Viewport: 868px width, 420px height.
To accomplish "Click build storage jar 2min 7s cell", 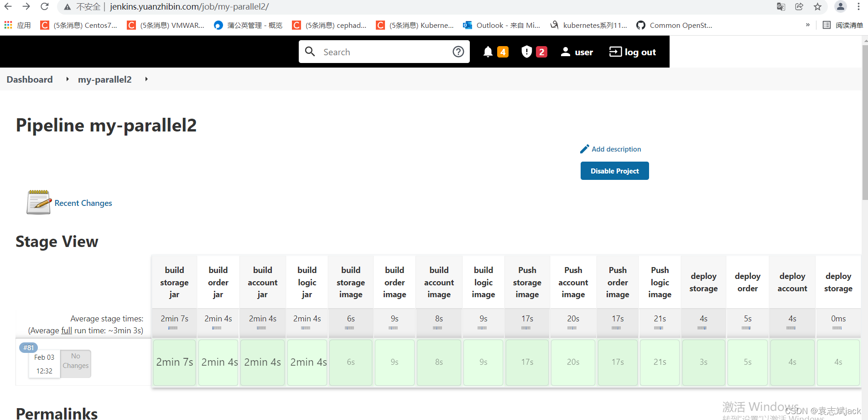I will 175,362.
